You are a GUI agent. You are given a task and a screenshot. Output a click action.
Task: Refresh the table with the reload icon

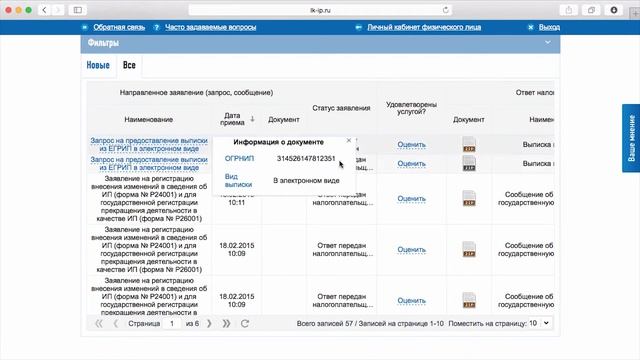pos(245,323)
